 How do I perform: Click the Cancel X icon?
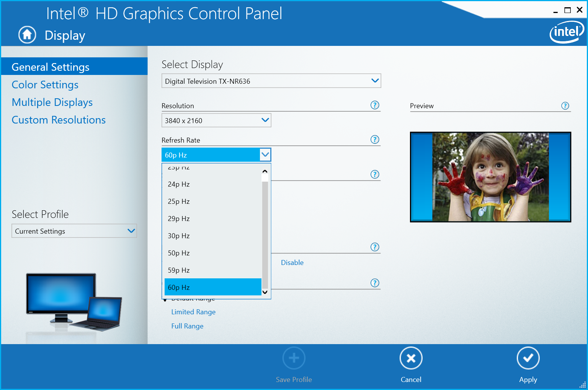coord(411,358)
